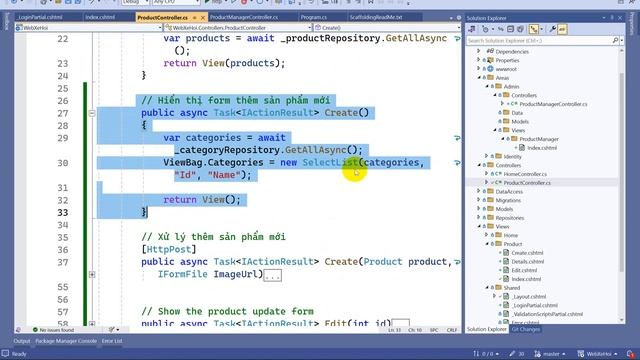The width and height of the screenshot is (640, 360).
Task: Select HomeController.cs in Solution Explorer
Action: click(x=525, y=174)
